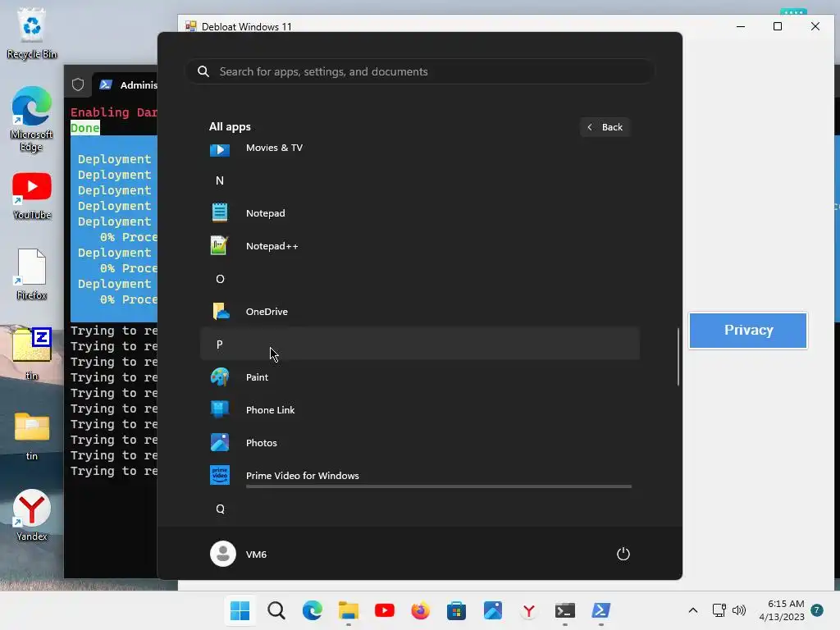
Task: Open Prime Video for Windows icon
Action: (220, 475)
